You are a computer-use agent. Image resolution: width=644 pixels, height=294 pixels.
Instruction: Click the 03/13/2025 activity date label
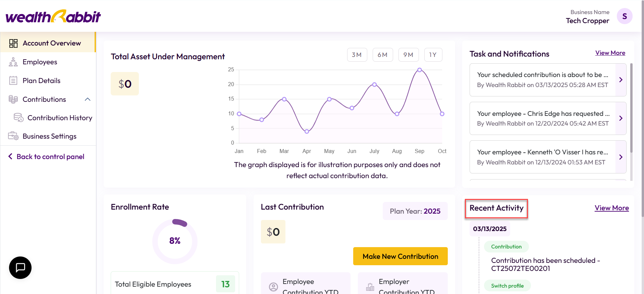click(490, 229)
